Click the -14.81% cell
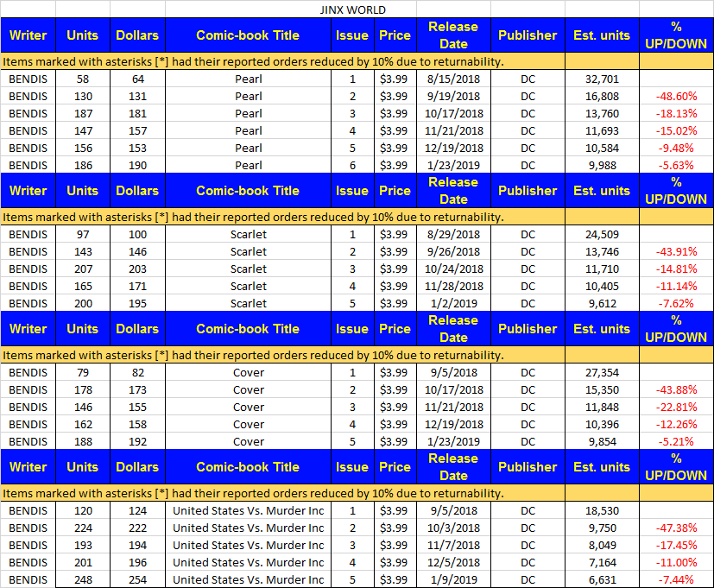Viewport: 714px width, 588px height. 676,269
